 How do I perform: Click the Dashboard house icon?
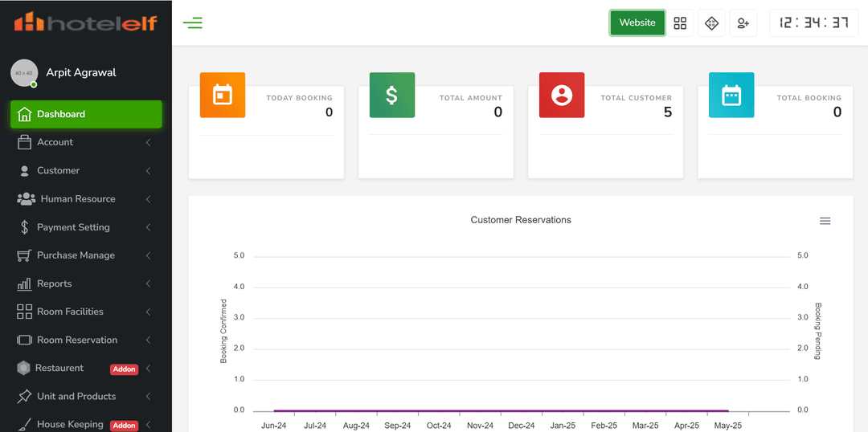point(24,115)
